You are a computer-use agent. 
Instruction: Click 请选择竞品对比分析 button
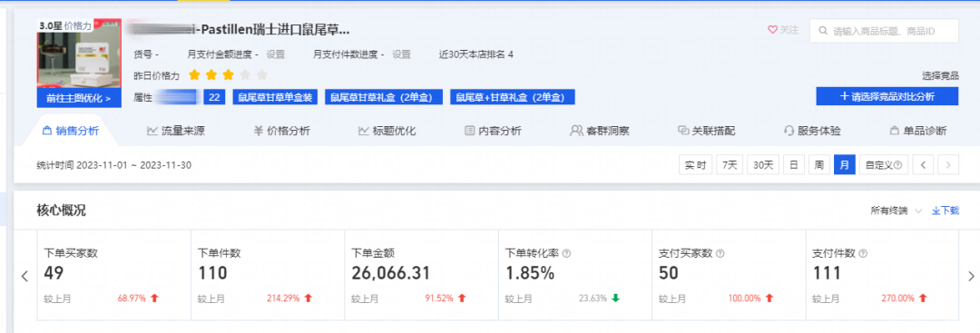887,97
